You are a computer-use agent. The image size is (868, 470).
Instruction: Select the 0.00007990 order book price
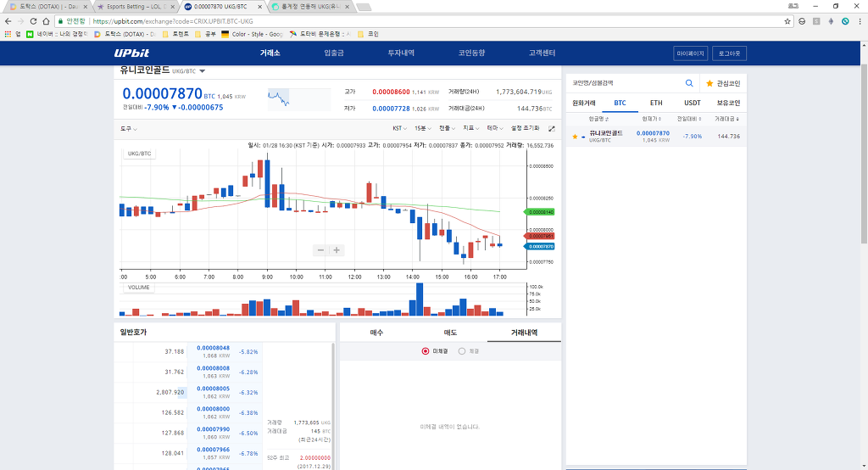coord(213,429)
